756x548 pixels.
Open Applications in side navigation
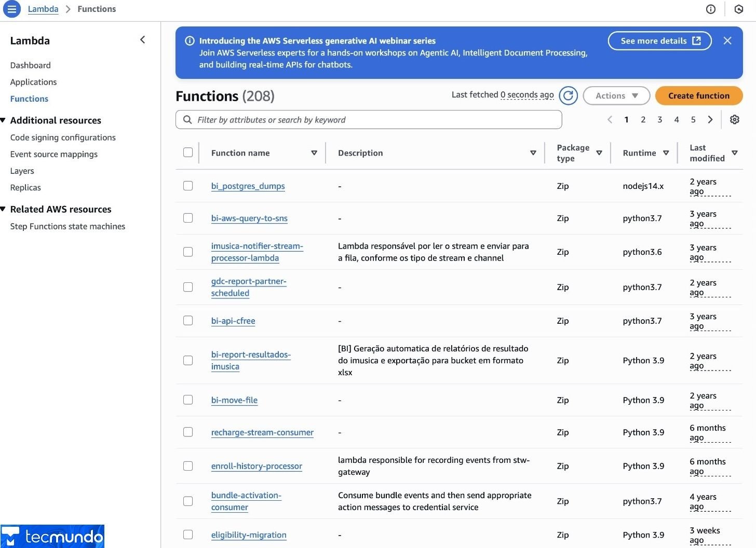(x=33, y=82)
